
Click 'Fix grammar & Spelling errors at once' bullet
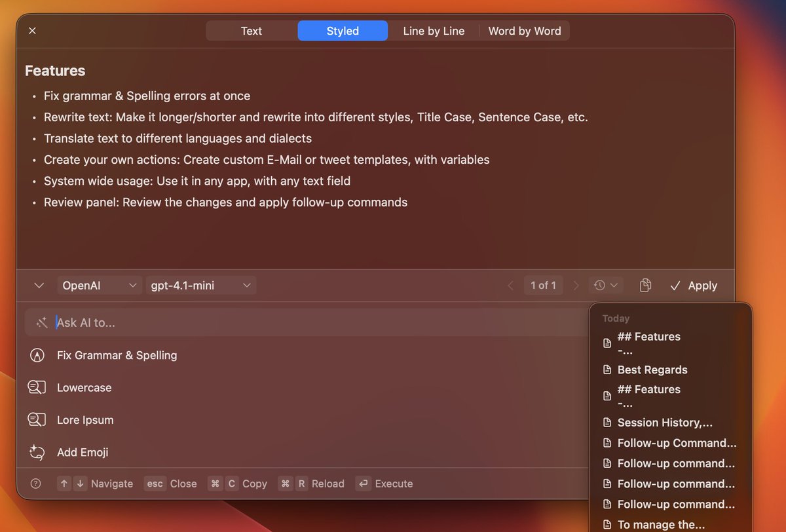point(147,96)
